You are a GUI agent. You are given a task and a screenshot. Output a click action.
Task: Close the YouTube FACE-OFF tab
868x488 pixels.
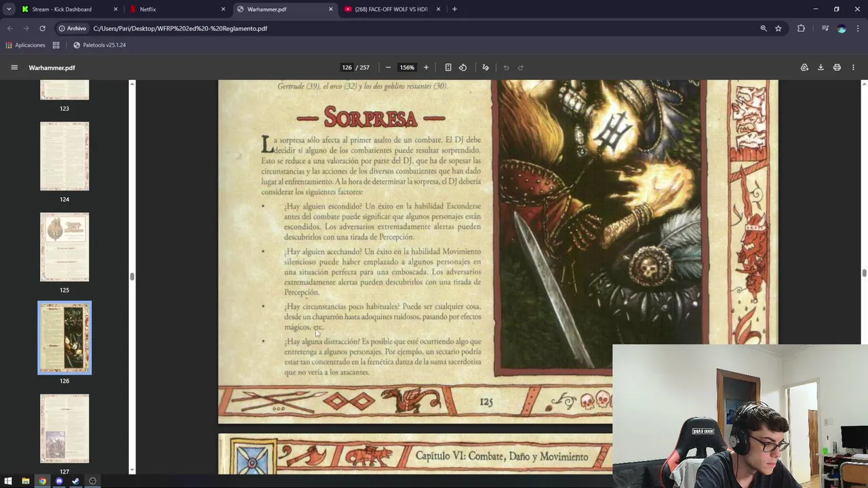[x=438, y=9]
